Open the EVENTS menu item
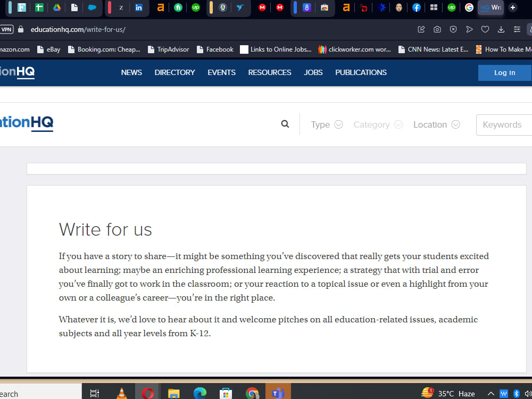This screenshot has width=532, height=399. tap(221, 72)
